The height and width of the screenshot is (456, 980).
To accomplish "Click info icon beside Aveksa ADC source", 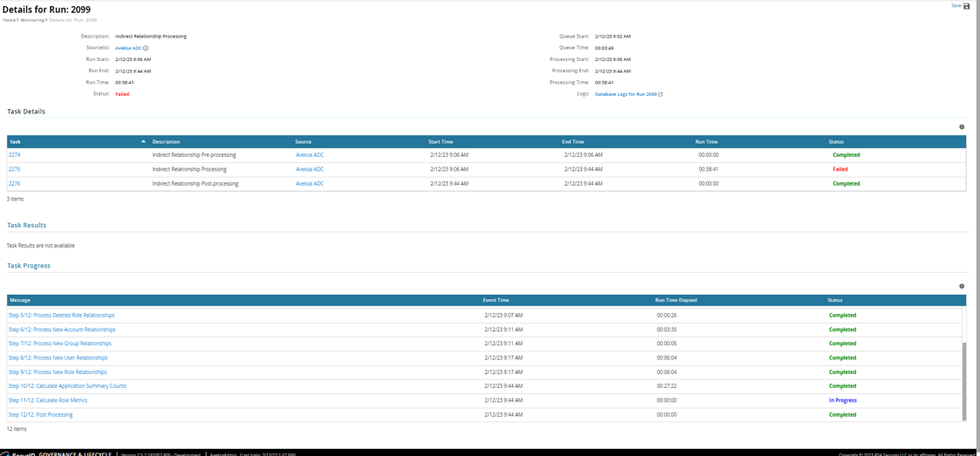I will (x=146, y=49).
